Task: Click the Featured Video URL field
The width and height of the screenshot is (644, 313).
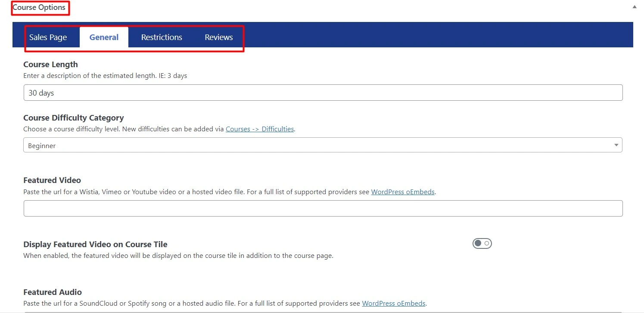Action: 323,208
